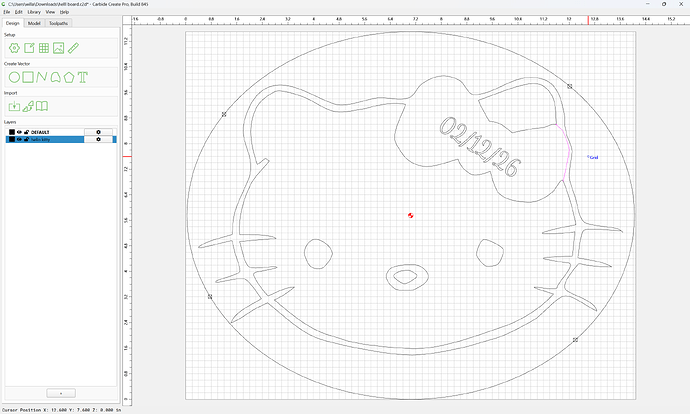Click the red center origin marker
690x414 pixels.
pyautogui.click(x=411, y=215)
